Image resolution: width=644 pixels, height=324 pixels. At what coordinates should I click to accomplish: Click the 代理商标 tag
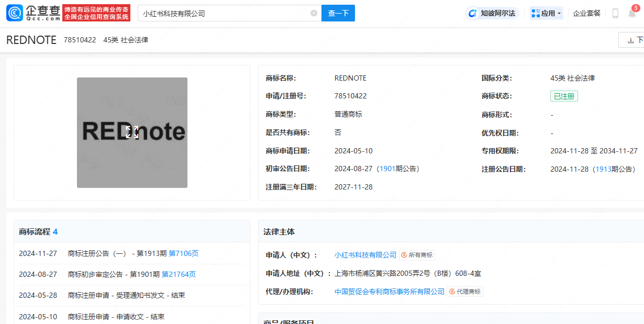[465, 292]
